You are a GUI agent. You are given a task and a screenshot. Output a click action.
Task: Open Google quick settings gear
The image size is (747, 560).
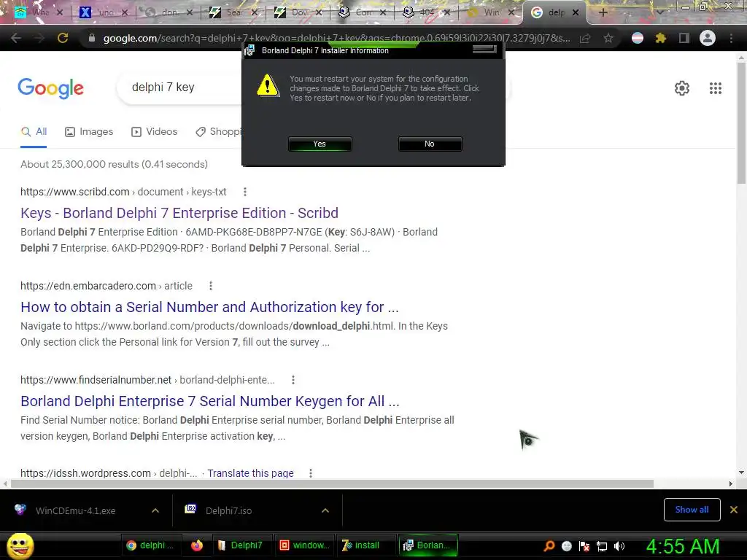pyautogui.click(x=682, y=88)
